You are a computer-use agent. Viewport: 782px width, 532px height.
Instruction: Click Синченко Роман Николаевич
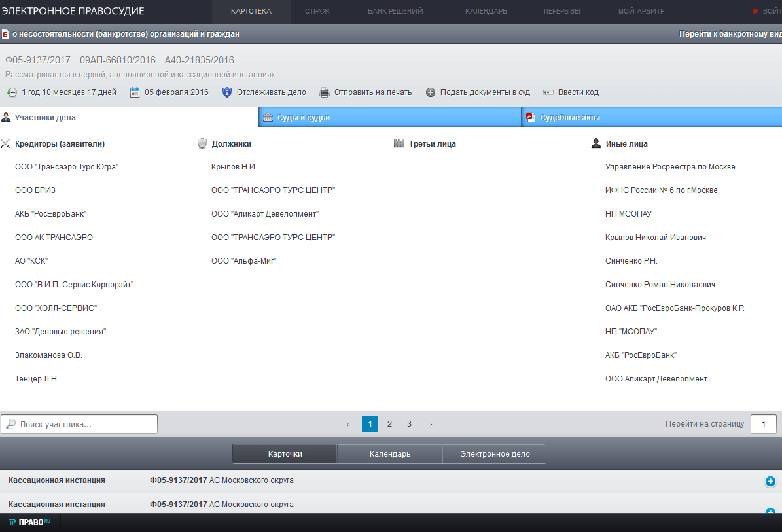point(660,284)
